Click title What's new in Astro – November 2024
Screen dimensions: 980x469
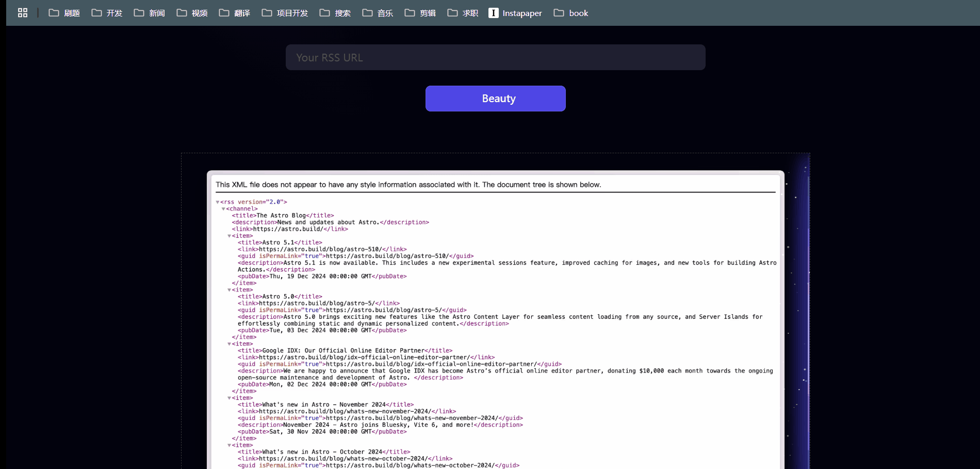(324, 405)
